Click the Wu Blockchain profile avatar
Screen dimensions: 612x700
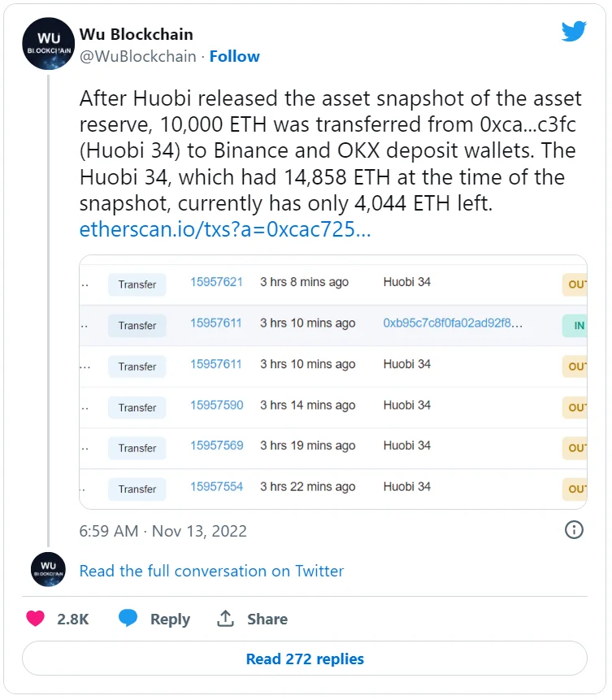point(49,44)
